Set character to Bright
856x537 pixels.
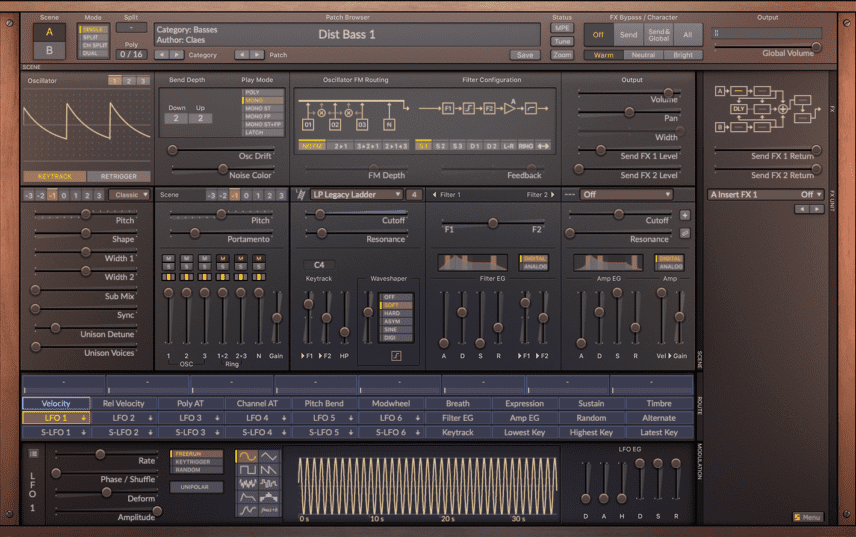[x=682, y=55]
